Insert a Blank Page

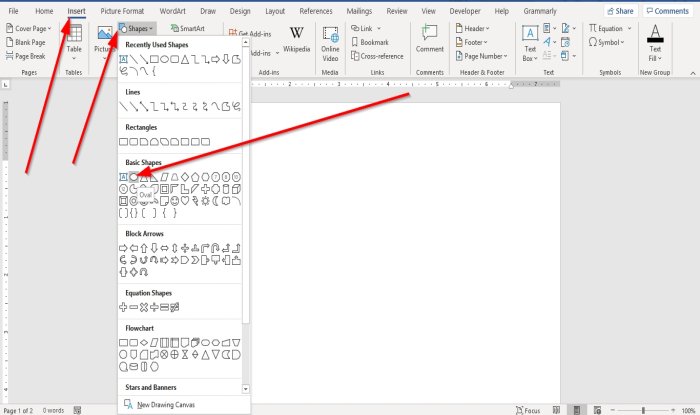coord(26,42)
